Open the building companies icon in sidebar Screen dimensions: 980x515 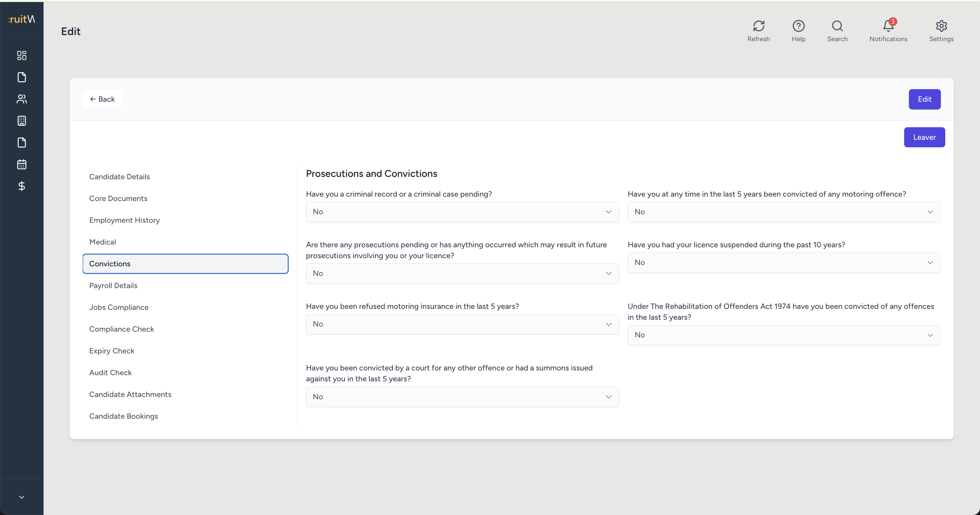22,121
